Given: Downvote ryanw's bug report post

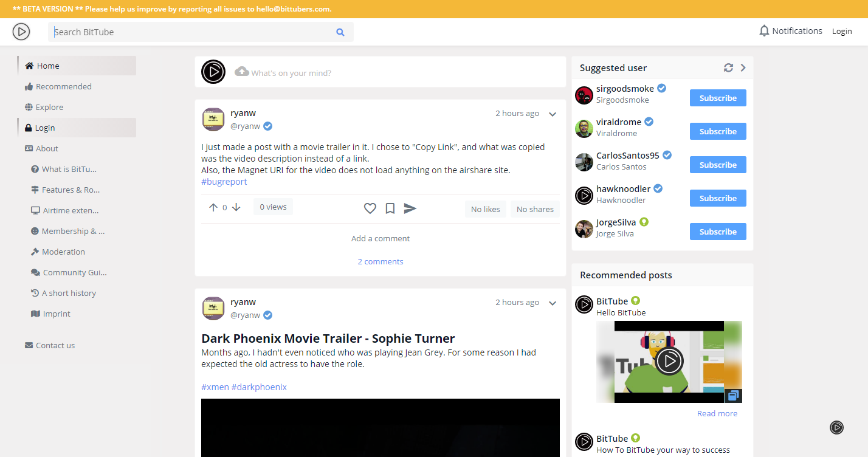Looking at the screenshot, I should point(236,207).
